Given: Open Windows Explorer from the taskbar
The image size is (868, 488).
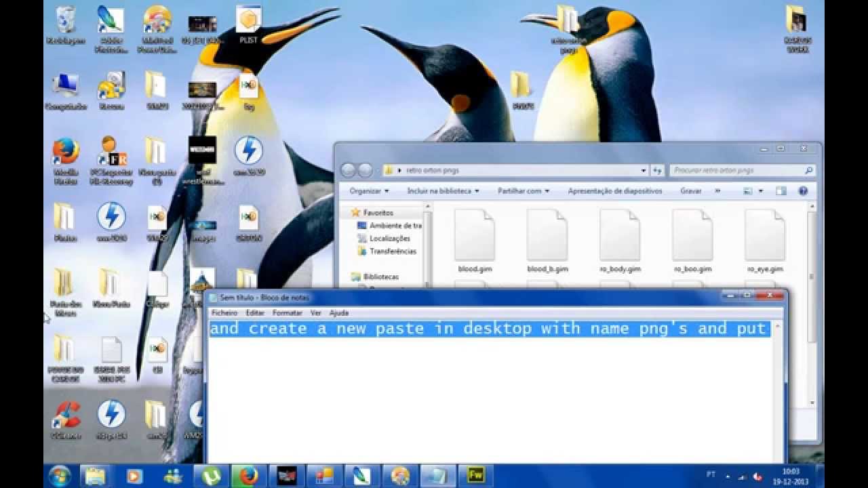Looking at the screenshot, I should [x=96, y=476].
